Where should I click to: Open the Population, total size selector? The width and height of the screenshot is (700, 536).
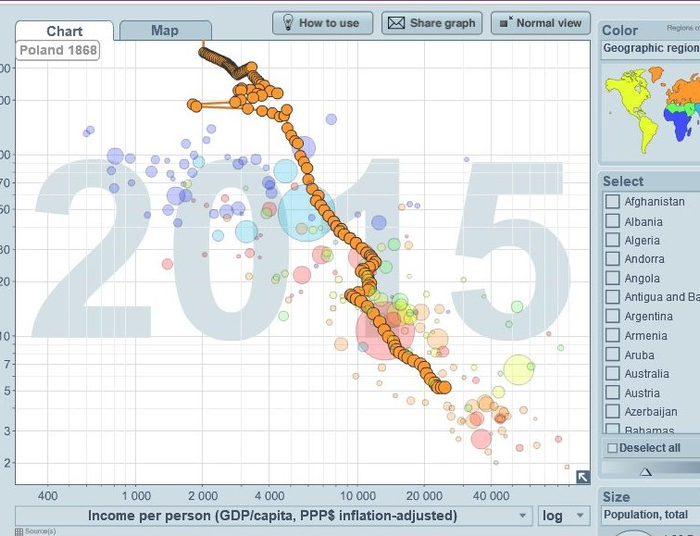(x=650, y=515)
